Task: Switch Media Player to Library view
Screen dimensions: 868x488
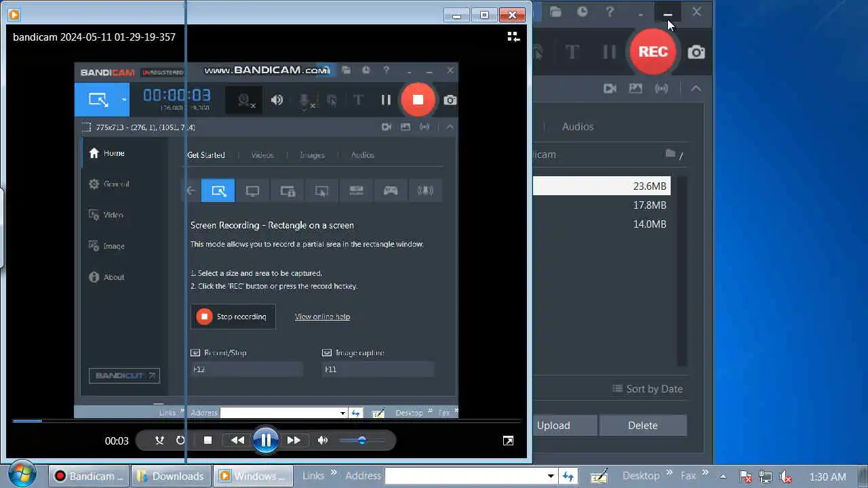Action: [x=513, y=37]
